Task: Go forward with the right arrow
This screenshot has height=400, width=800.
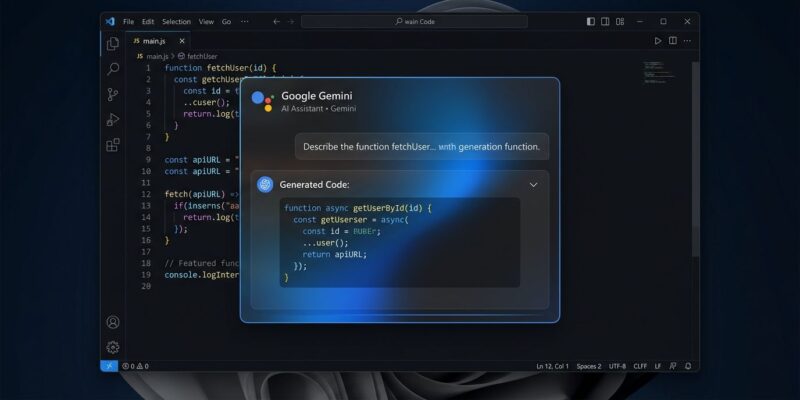Action: [x=291, y=21]
